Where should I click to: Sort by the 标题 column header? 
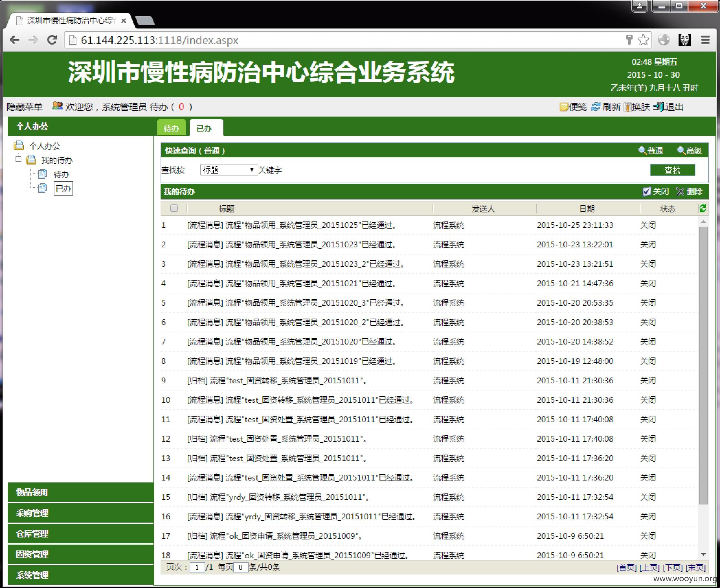(x=227, y=209)
